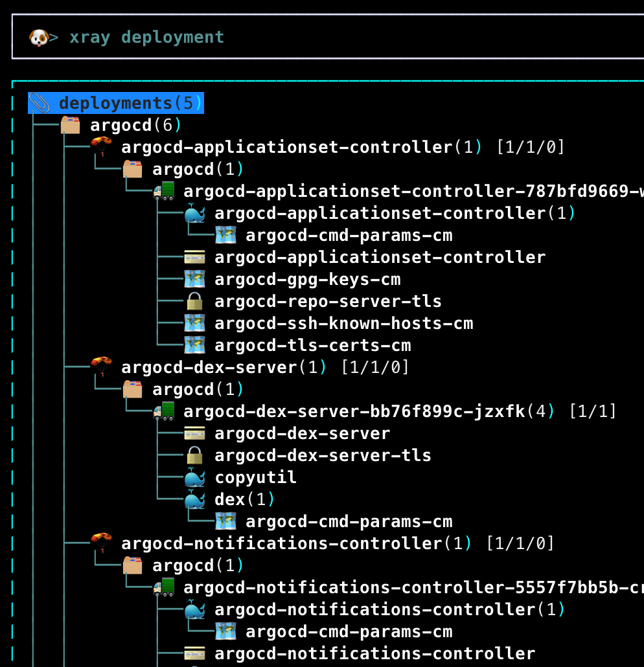Click parachute icon for argocd-notifications-controller deployment
644x667 pixels.
point(101,543)
